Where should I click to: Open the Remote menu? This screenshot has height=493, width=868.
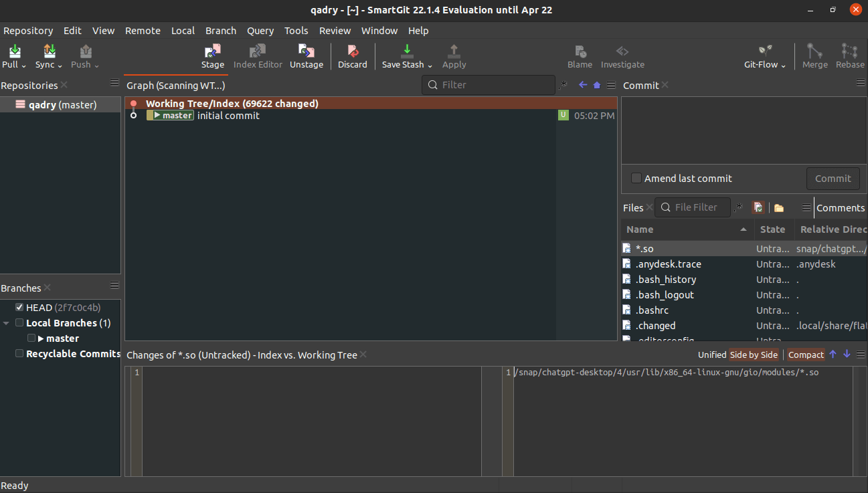point(143,31)
